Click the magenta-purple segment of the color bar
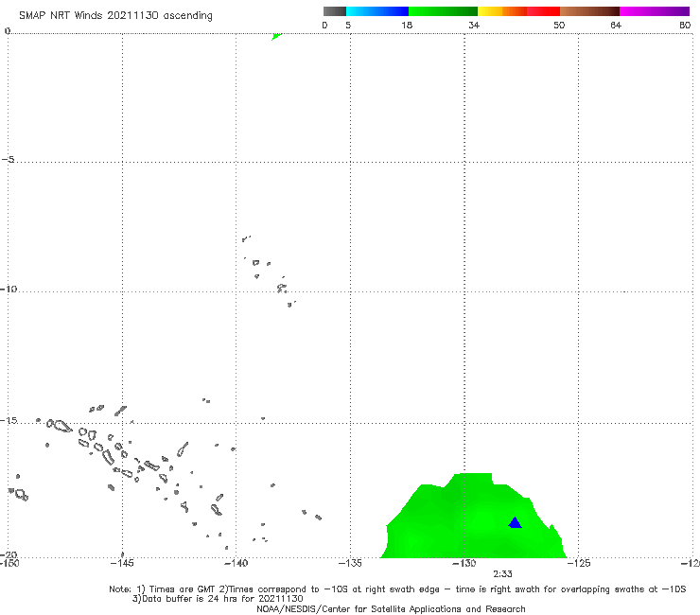 tap(655, 11)
